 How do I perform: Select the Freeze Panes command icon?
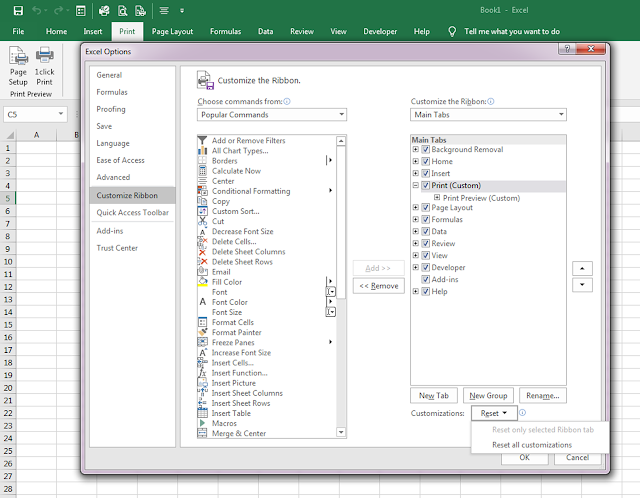202,342
